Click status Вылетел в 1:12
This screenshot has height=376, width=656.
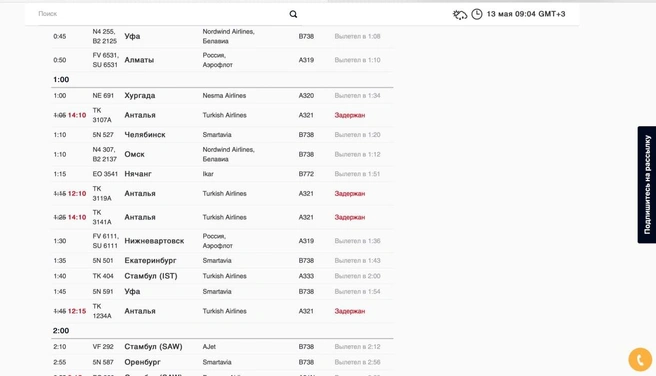[357, 154]
